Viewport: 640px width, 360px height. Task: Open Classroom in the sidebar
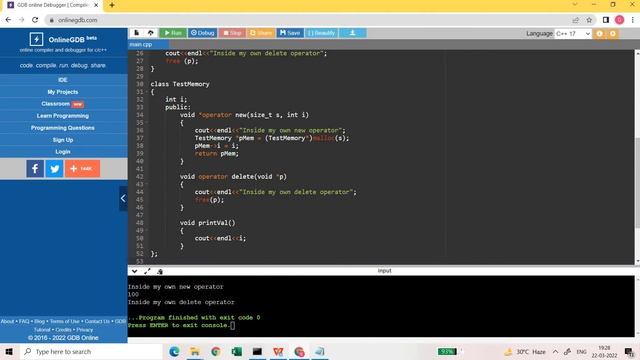pyautogui.click(x=63, y=104)
